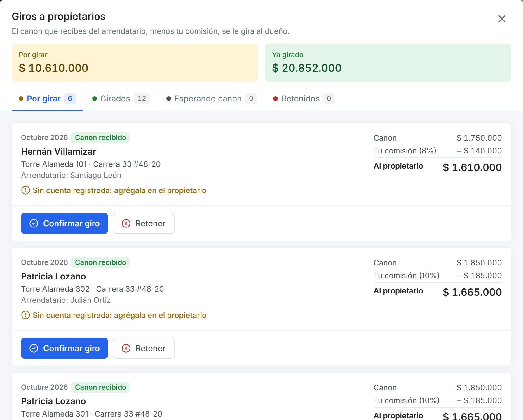The width and height of the screenshot is (523, 420).
Task: Click check icon in Hernán Villamizar Confirmar giro
Action: (34, 223)
